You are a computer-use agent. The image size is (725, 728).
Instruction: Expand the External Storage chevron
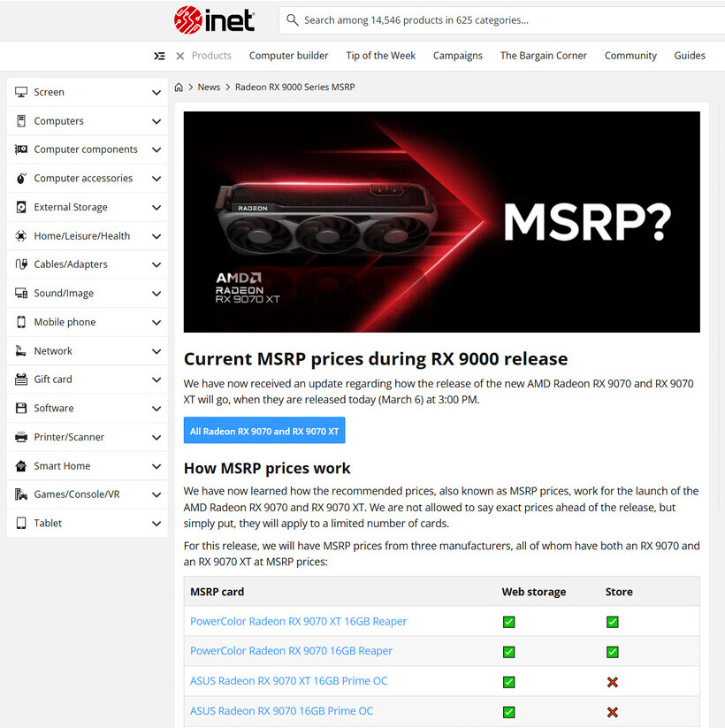156,208
